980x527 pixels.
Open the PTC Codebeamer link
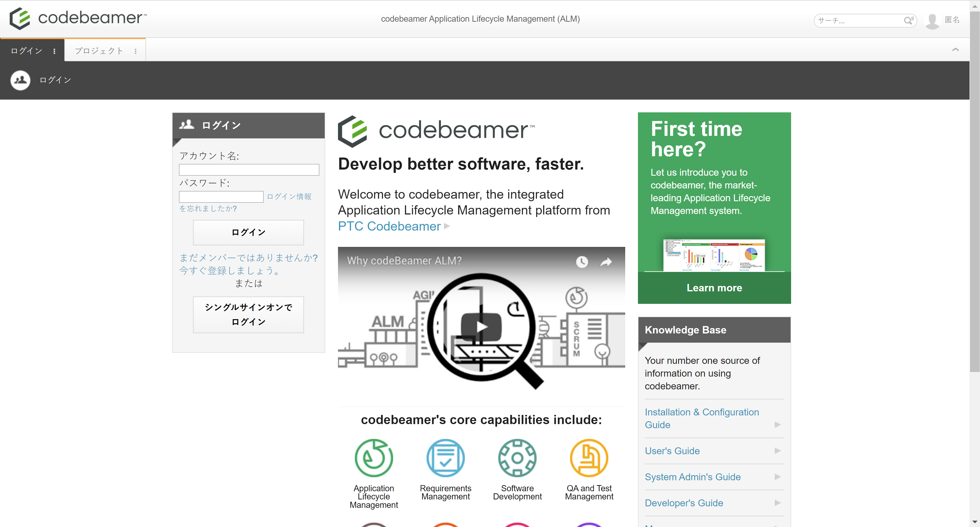tap(389, 226)
